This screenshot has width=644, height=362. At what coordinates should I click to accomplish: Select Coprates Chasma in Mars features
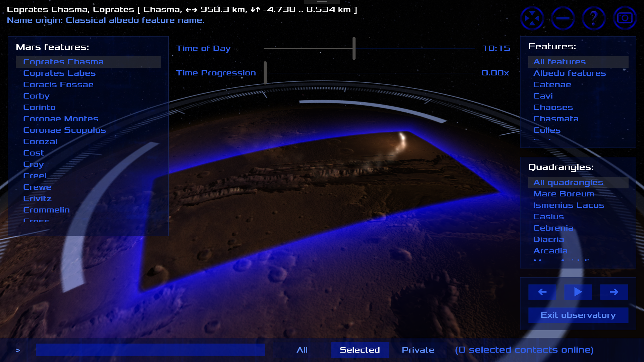[x=88, y=62]
